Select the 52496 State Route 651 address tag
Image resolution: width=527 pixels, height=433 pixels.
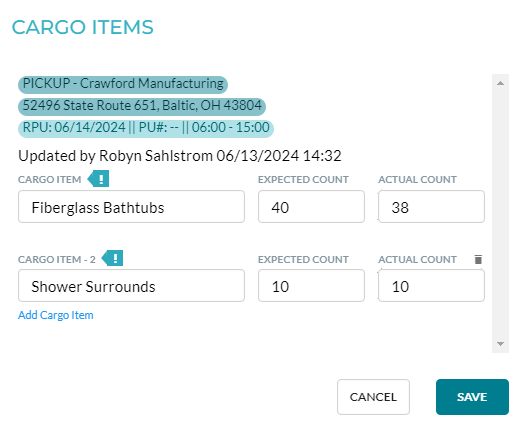pos(142,107)
